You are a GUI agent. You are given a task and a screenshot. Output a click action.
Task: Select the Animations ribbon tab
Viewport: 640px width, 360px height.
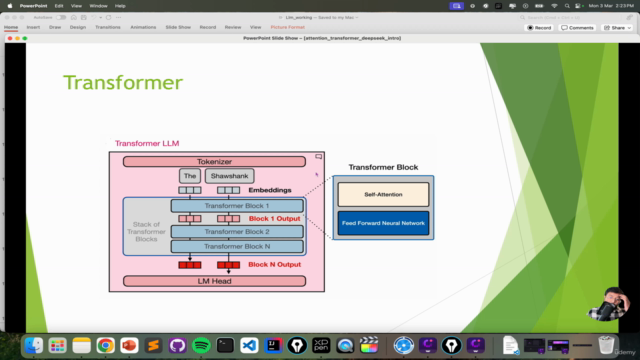(143, 27)
